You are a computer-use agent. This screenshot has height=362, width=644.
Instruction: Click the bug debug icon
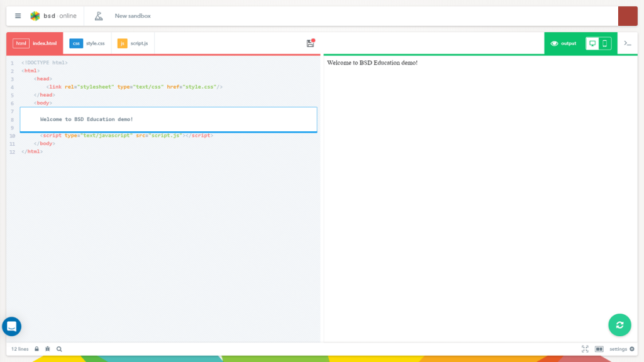[x=48, y=349]
